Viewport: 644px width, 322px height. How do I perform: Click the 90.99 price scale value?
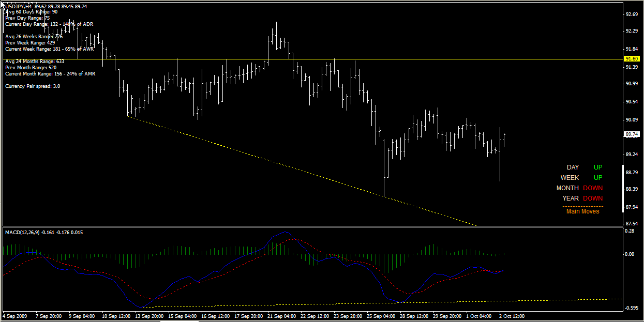(x=631, y=84)
